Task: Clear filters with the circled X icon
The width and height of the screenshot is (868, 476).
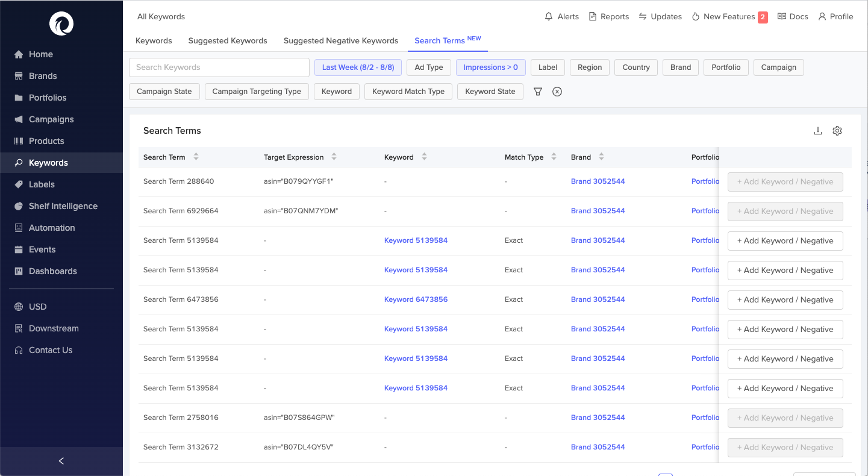Action: [x=557, y=92]
